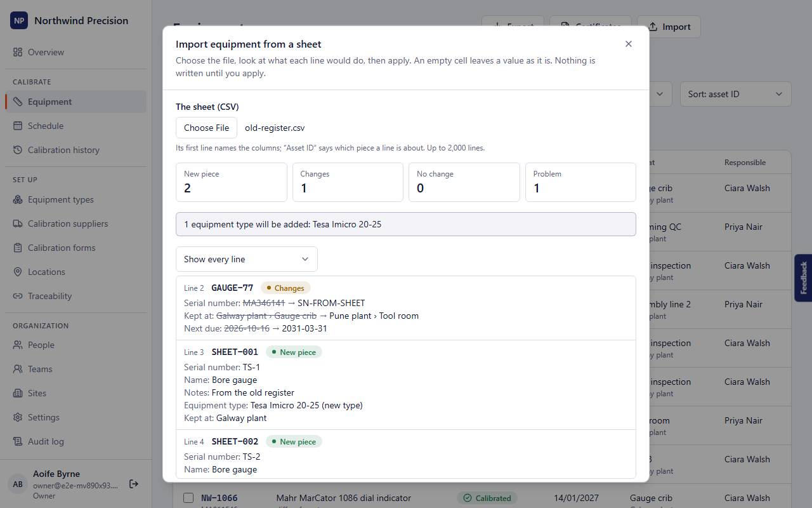812x508 pixels.
Task: Click the Choose File button
Action: 206,128
